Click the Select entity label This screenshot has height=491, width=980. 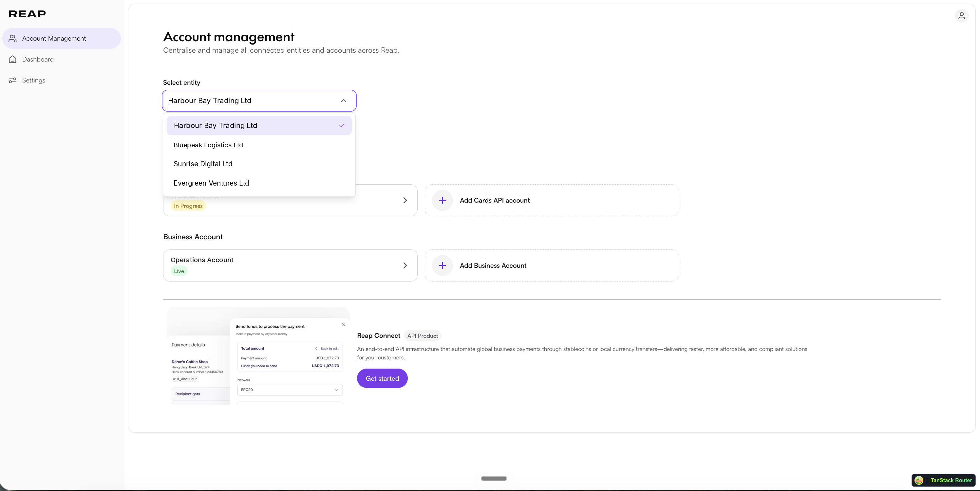pos(181,82)
